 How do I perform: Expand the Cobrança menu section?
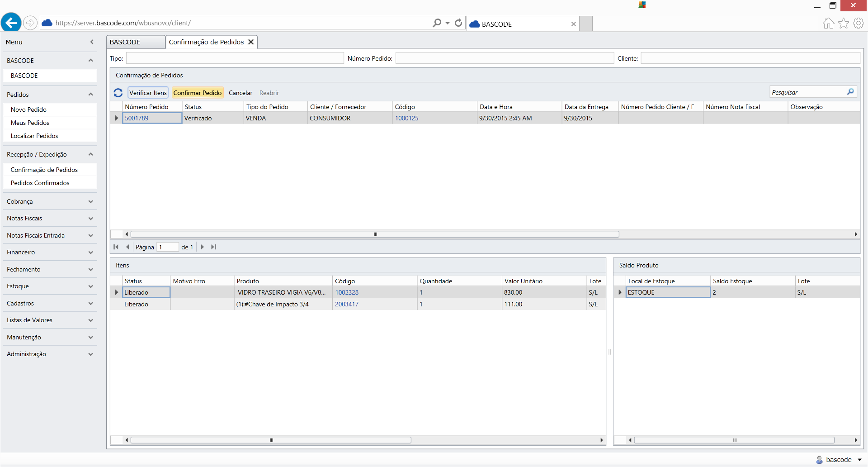[90, 202]
